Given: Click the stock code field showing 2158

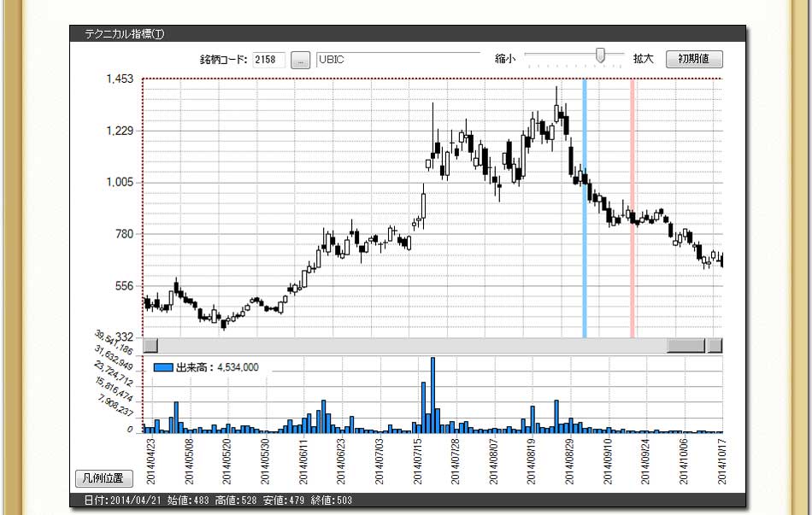Looking at the screenshot, I should pyautogui.click(x=269, y=59).
